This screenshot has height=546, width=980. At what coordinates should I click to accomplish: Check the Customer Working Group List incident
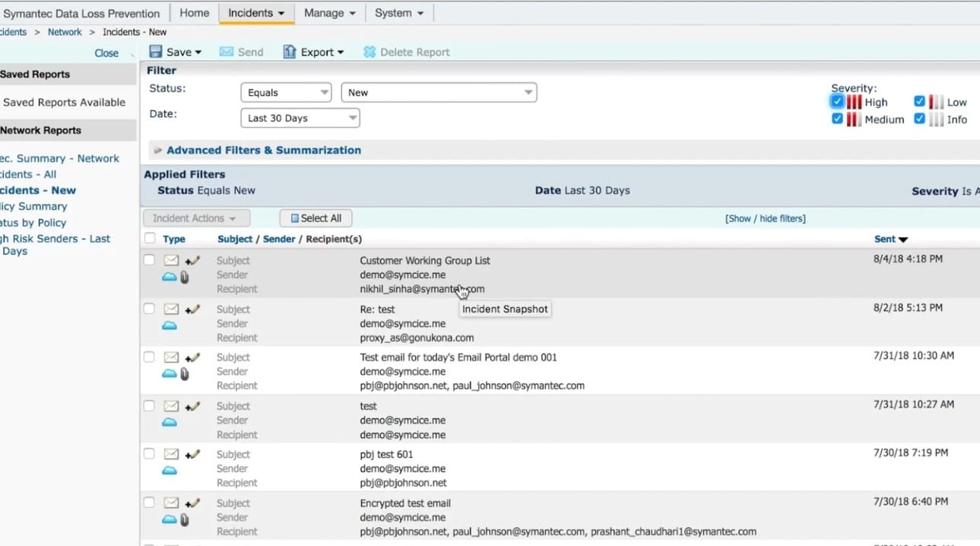149,260
